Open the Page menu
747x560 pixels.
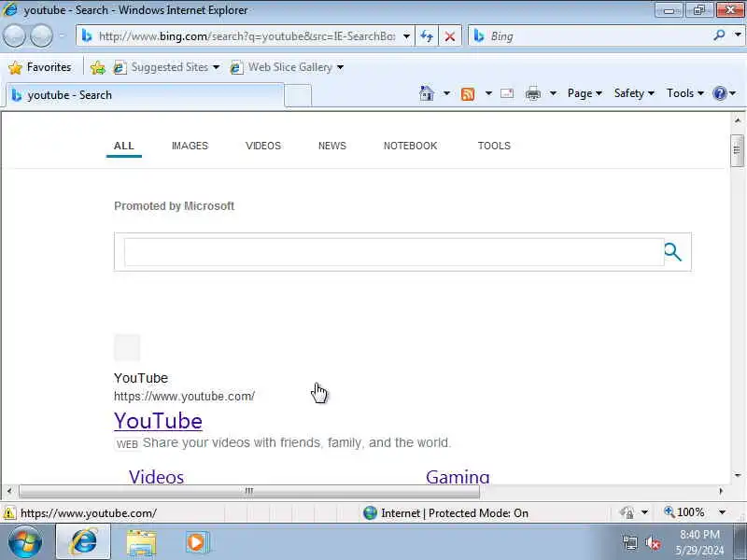pos(585,93)
